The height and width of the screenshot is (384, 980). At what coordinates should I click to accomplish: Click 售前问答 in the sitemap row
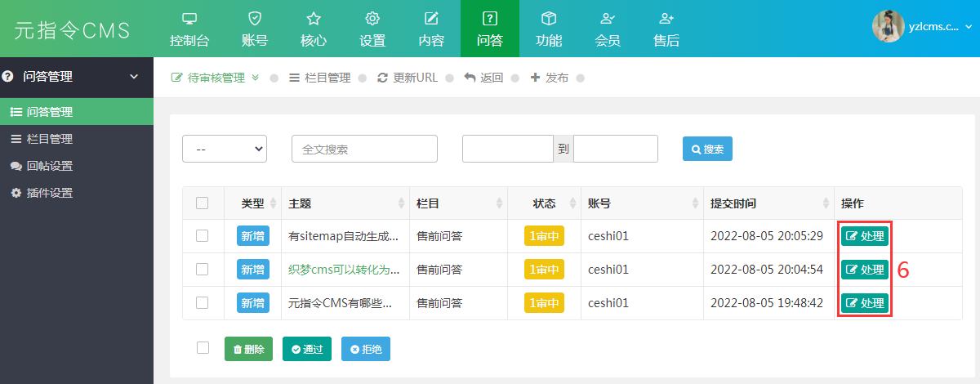coord(439,236)
